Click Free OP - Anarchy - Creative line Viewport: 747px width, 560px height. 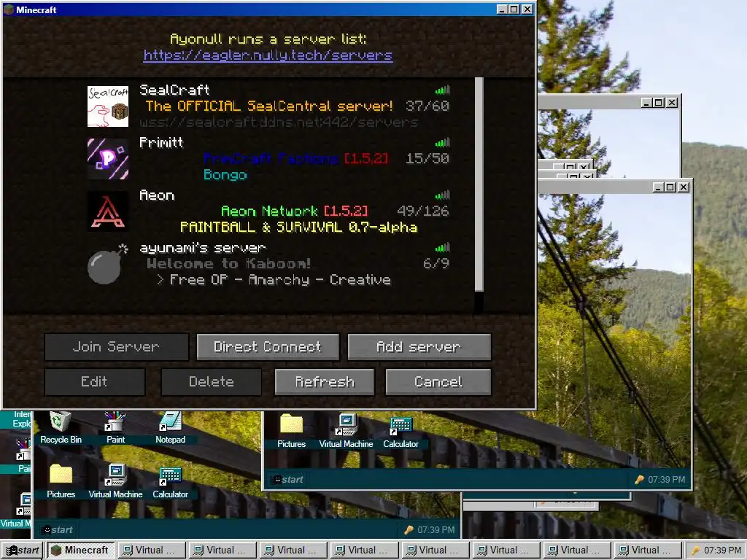tap(274, 279)
